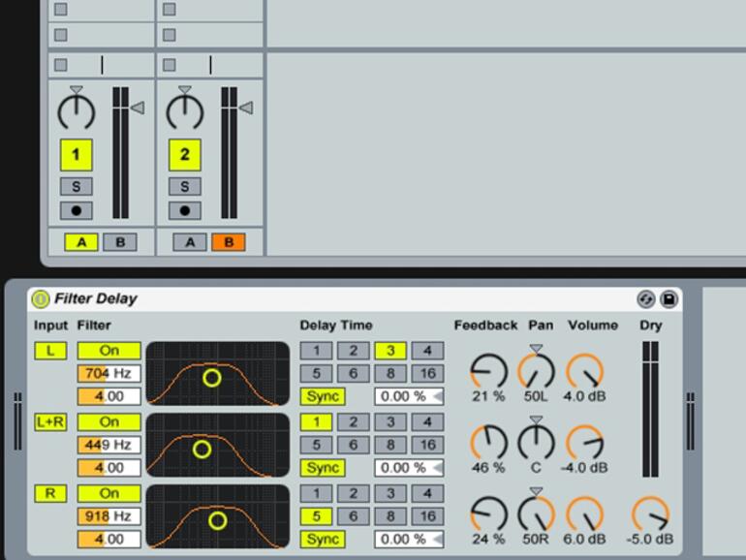
Task: Assign track 1 to crossfader B
Action: point(120,242)
